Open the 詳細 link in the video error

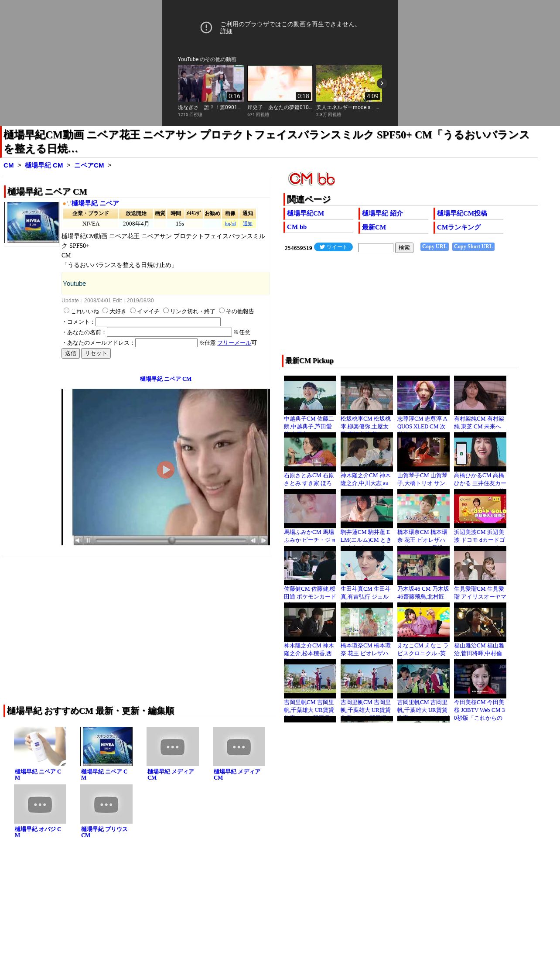226,31
